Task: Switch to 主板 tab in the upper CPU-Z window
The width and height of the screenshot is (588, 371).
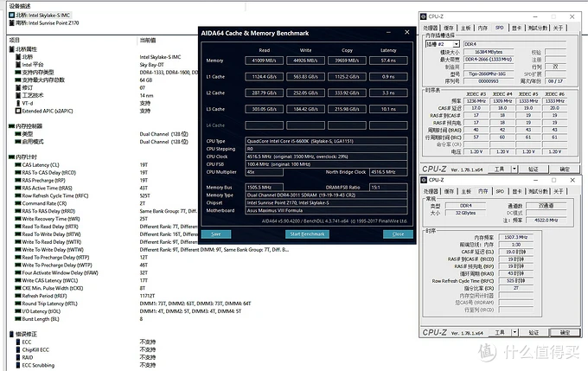Action: (x=465, y=28)
